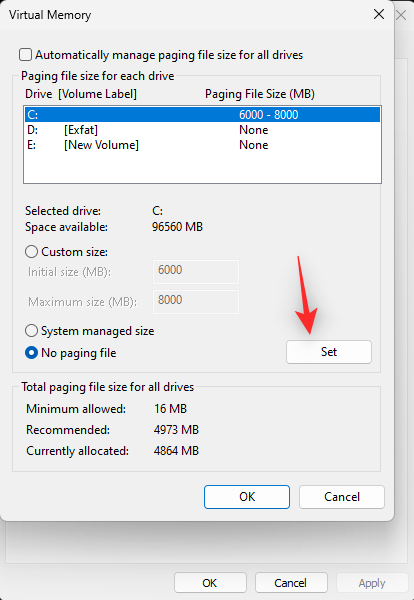The image size is (414, 600).
Task: Select drive E: [New Volume] row
Action: coord(202,145)
